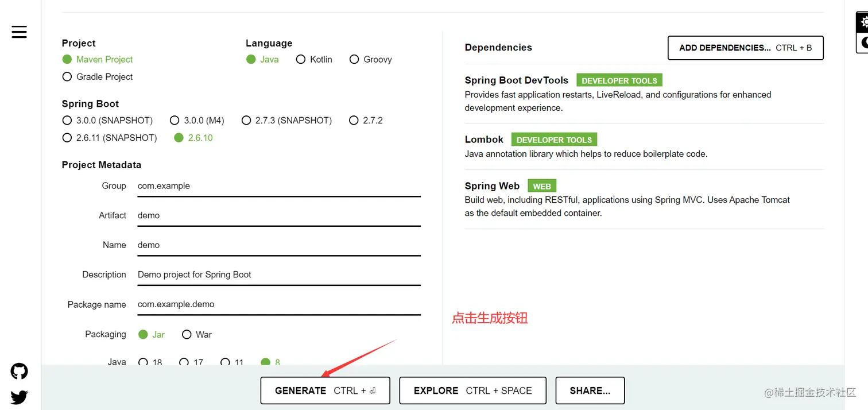Select War packaging option

(197, 334)
